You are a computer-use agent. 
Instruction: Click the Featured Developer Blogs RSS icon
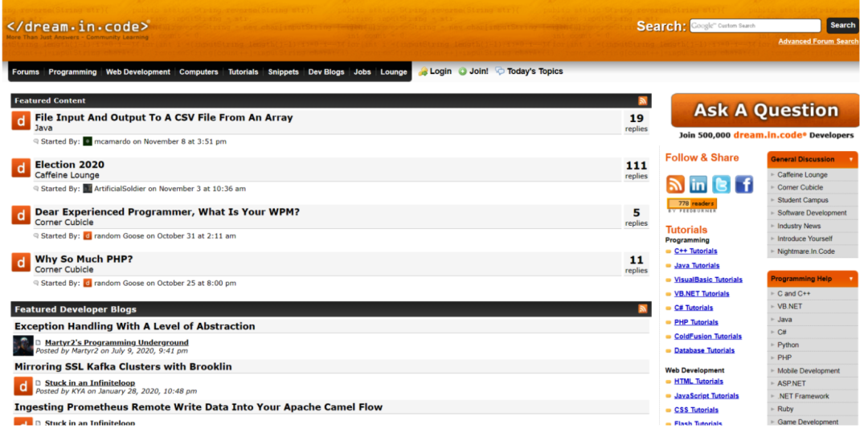click(643, 308)
